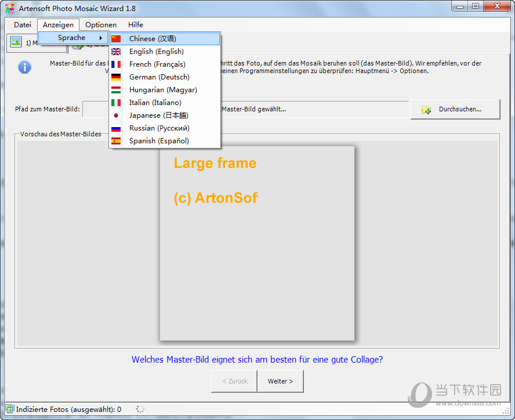This screenshot has width=515, height=420.
Task: Click the Durchsuchen... button
Action: [455, 110]
